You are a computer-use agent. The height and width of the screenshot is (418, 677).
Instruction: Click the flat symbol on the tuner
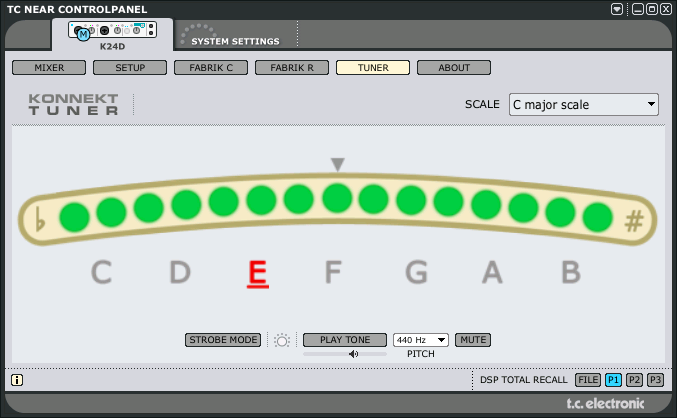[40, 219]
